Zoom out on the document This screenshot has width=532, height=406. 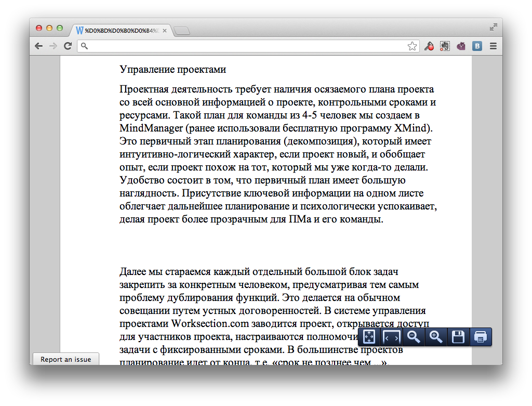pos(413,337)
